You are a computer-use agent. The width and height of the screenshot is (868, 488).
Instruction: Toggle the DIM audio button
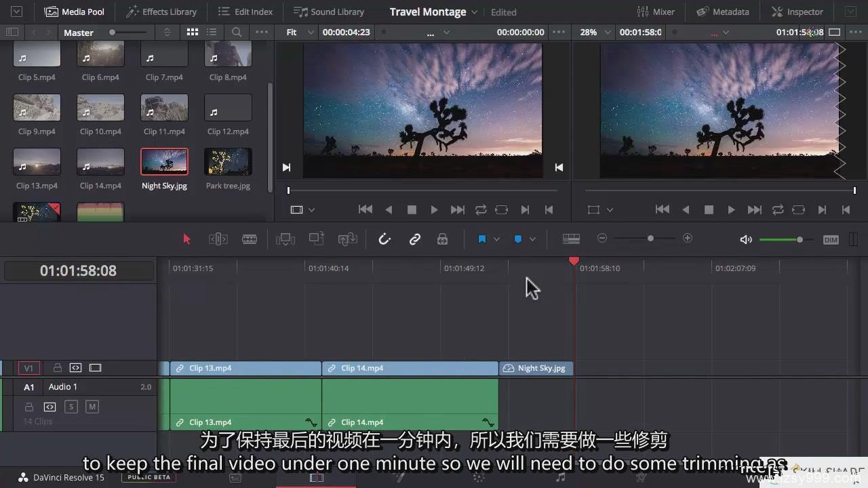(x=831, y=240)
